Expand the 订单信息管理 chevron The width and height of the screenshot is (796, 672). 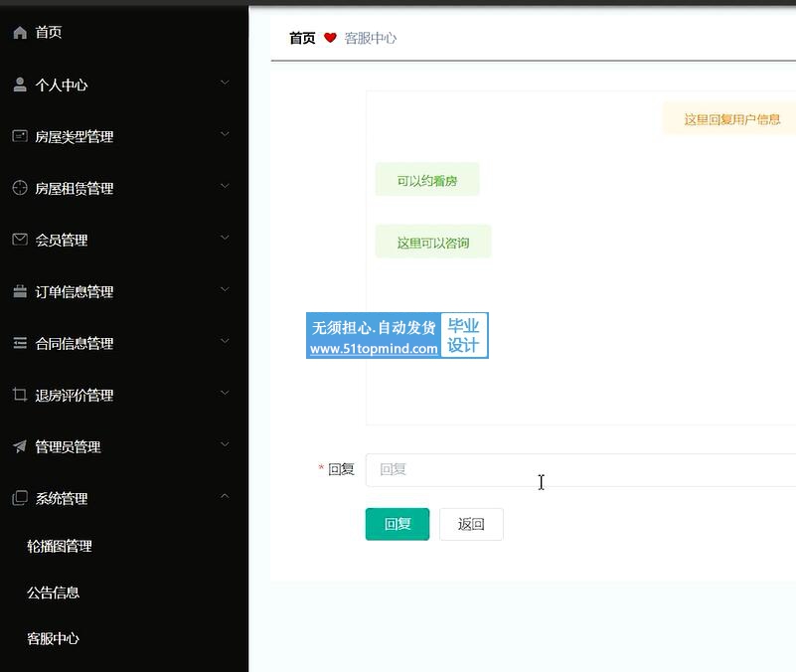[225, 289]
